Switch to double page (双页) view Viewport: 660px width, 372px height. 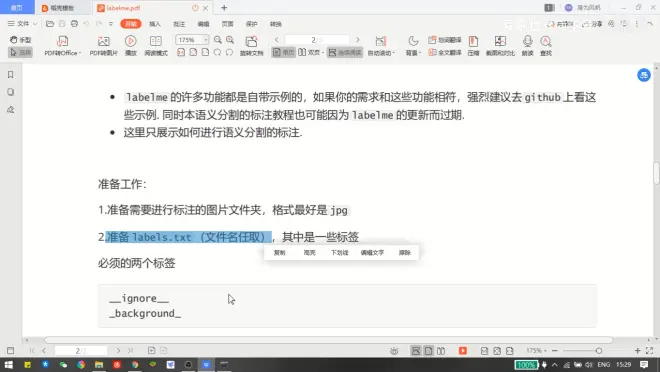[309, 52]
